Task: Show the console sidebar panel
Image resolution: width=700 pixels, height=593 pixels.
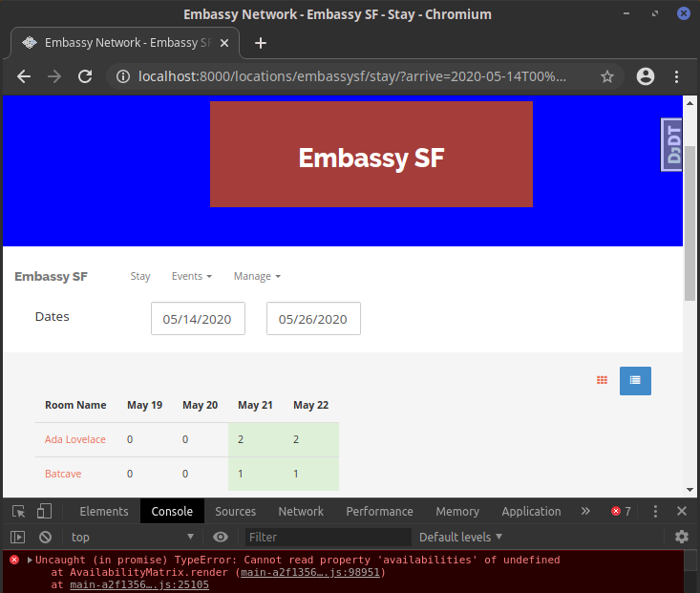Action: [x=18, y=538]
